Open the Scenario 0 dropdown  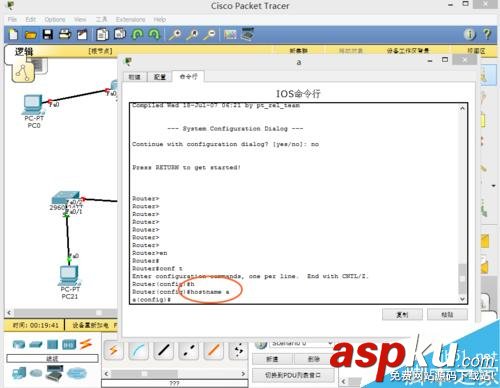click(x=301, y=343)
